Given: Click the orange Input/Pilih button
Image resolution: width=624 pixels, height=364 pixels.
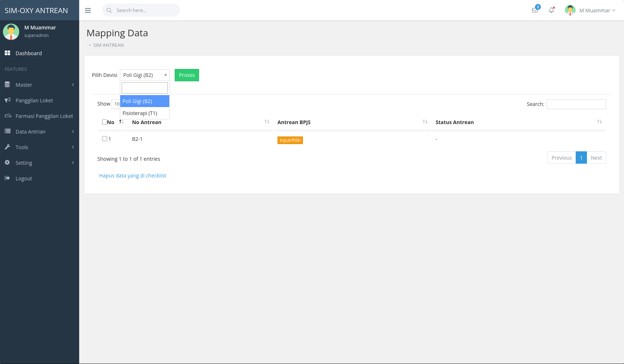Looking at the screenshot, I should pyautogui.click(x=290, y=140).
